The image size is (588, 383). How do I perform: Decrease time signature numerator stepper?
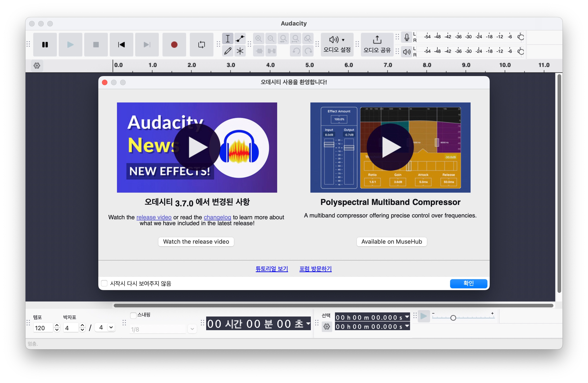pyautogui.click(x=83, y=330)
